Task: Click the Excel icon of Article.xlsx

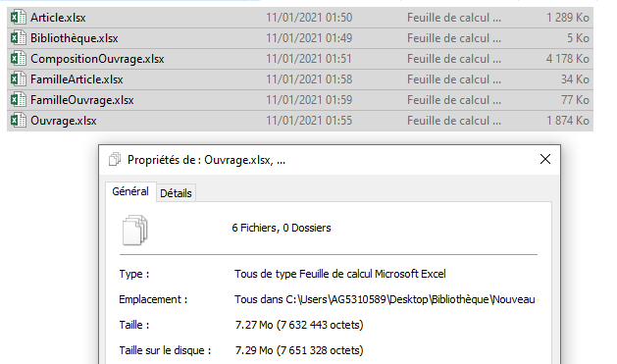Action: (x=18, y=18)
